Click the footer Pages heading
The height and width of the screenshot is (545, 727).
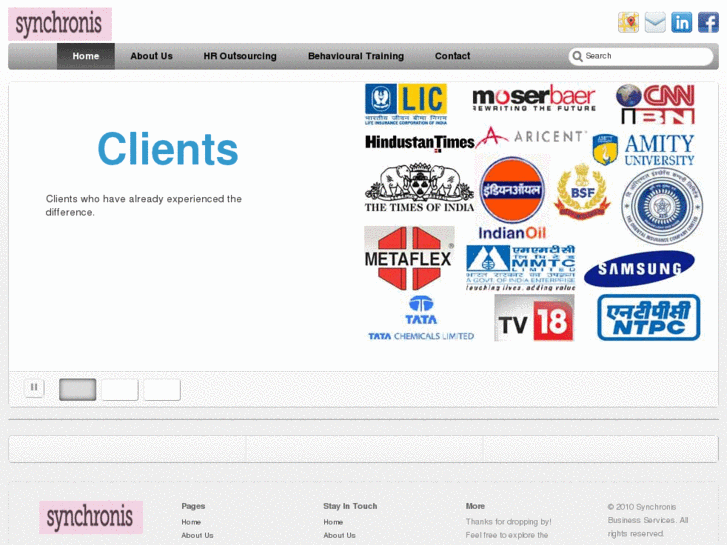click(193, 506)
